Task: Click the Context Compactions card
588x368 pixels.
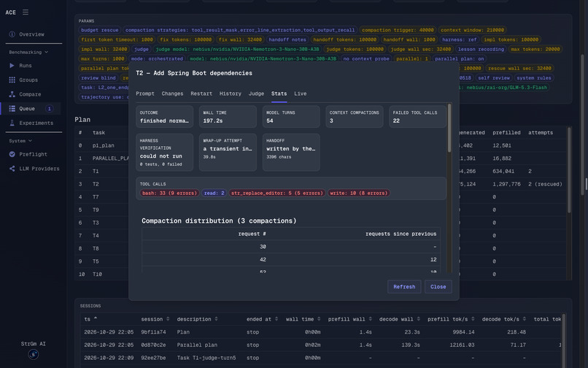Action: pyautogui.click(x=355, y=116)
